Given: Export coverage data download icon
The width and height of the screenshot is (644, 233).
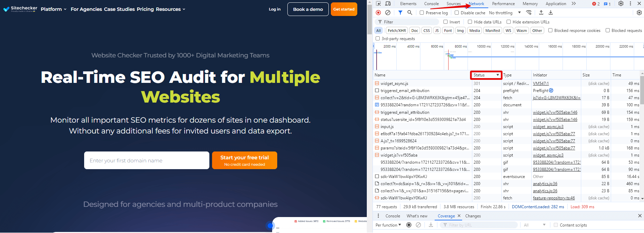Looking at the screenshot, I should tap(431, 225).
